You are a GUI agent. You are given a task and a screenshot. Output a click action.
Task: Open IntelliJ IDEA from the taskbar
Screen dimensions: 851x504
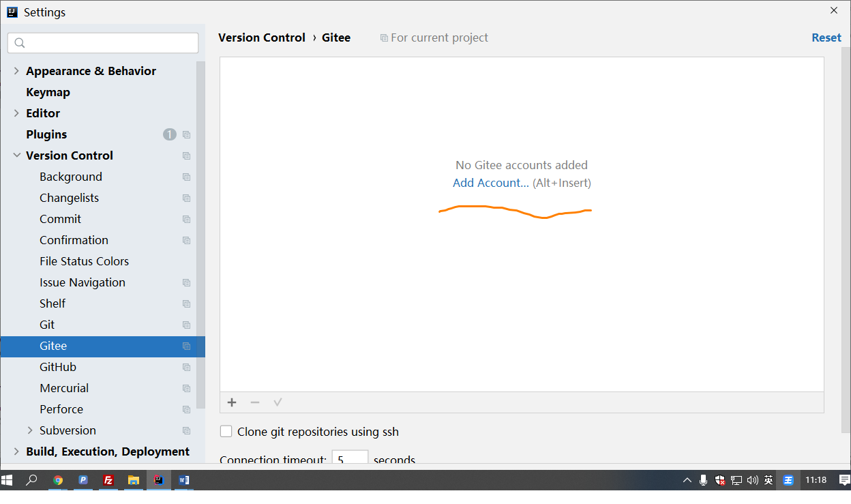click(159, 480)
